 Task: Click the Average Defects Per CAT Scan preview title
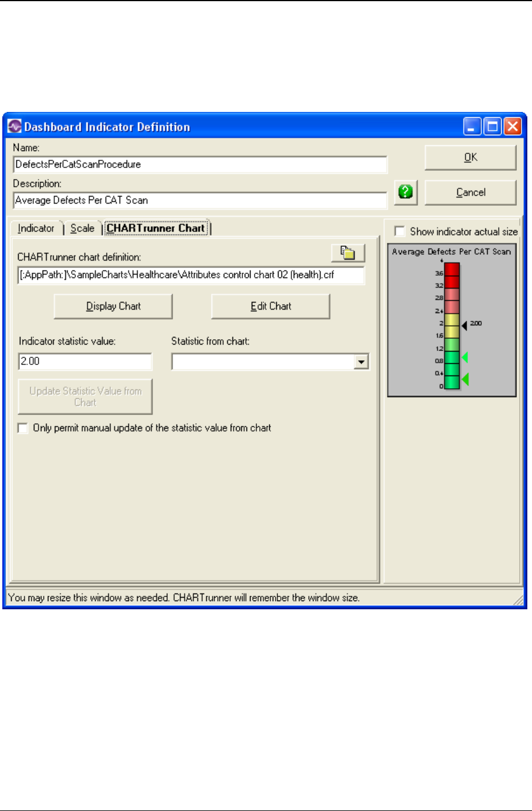coord(452,252)
